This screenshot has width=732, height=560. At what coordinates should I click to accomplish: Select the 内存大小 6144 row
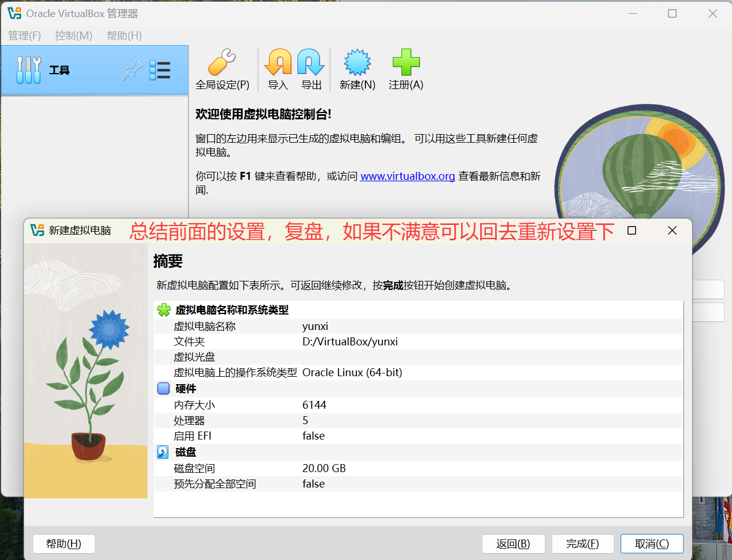click(419, 405)
